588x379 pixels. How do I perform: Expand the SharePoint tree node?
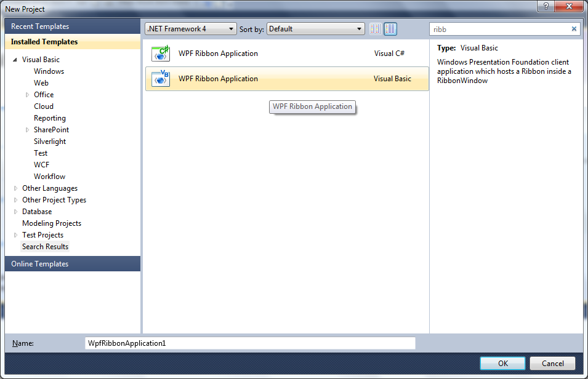click(x=27, y=130)
